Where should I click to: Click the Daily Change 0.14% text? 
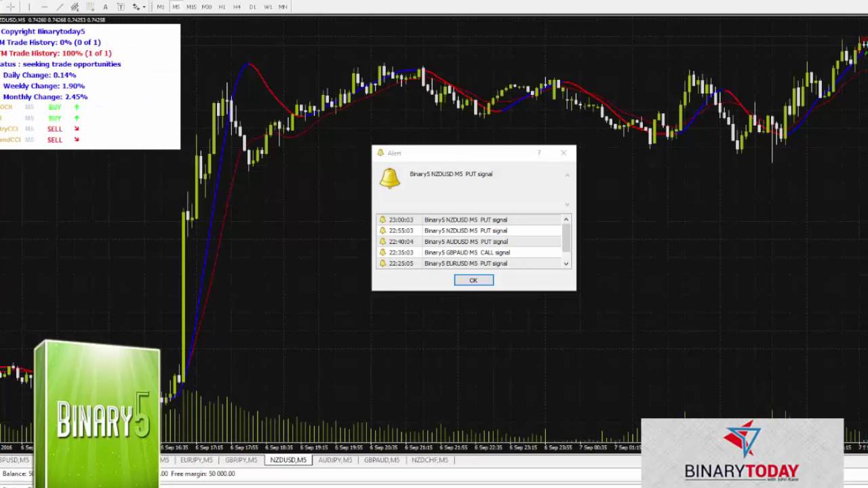coord(39,75)
